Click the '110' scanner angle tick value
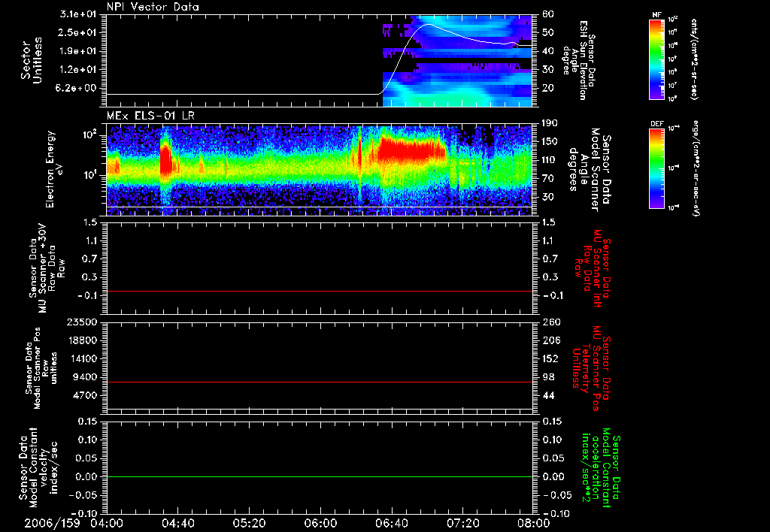The image size is (770, 532). point(550,160)
